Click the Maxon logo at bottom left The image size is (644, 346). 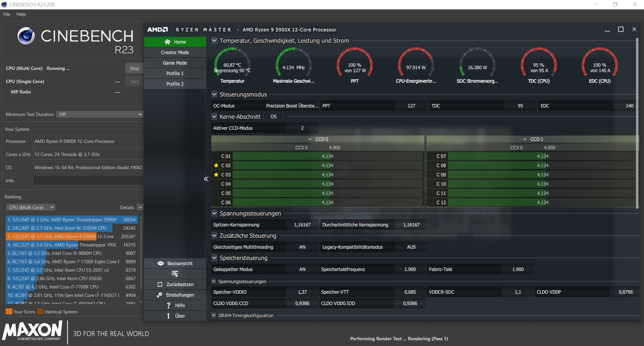(x=32, y=331)
